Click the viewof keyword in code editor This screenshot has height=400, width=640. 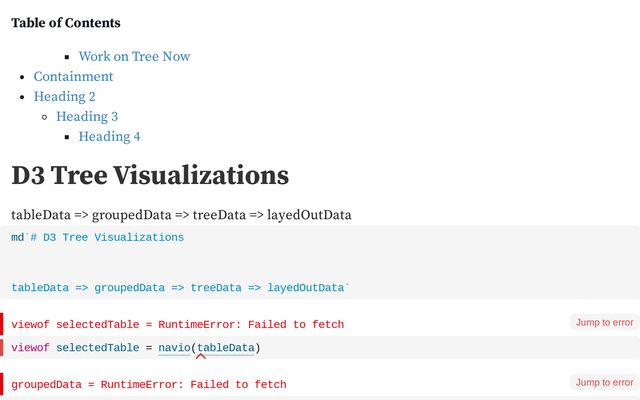coord(30,347)
